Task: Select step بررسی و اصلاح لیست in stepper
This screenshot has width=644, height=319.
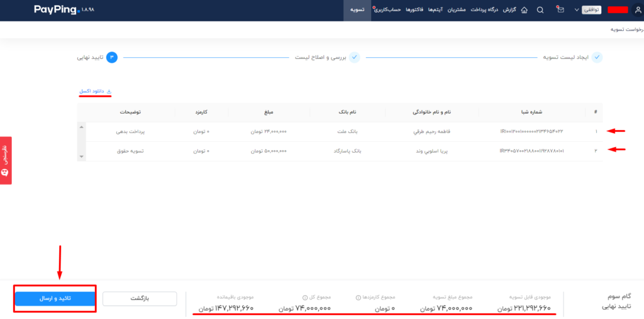Action: [327, 57]
